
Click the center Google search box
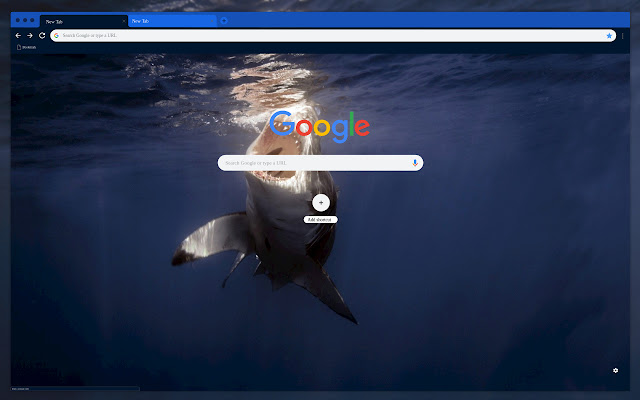click(320, 163)
